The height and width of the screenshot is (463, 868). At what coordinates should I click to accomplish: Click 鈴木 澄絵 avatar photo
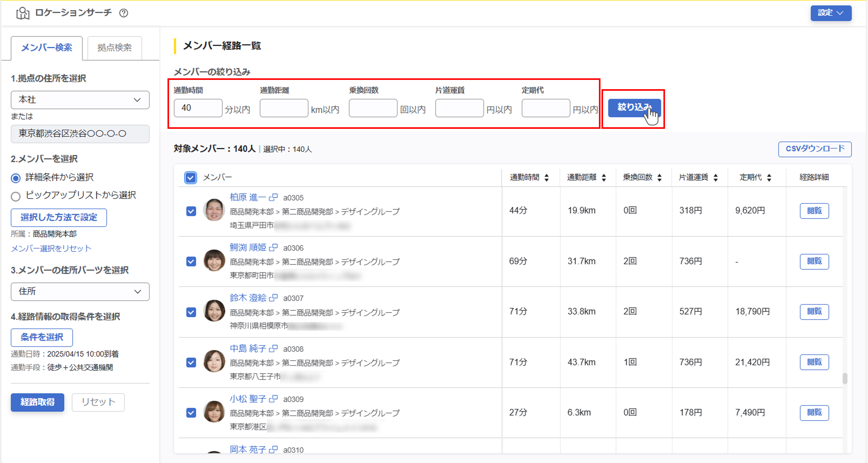214,311
